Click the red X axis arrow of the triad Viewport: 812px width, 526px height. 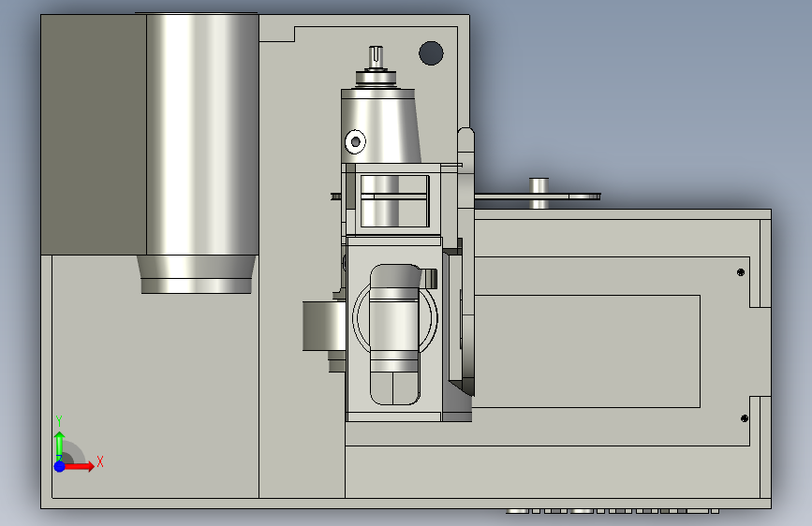pyautogui.click(x=79, y=466)
